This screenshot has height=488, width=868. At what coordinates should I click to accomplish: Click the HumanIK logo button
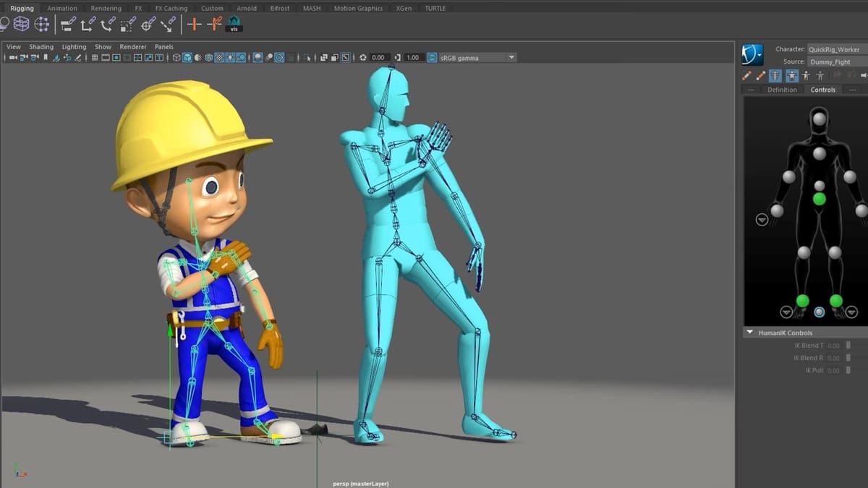pos(752,54)
